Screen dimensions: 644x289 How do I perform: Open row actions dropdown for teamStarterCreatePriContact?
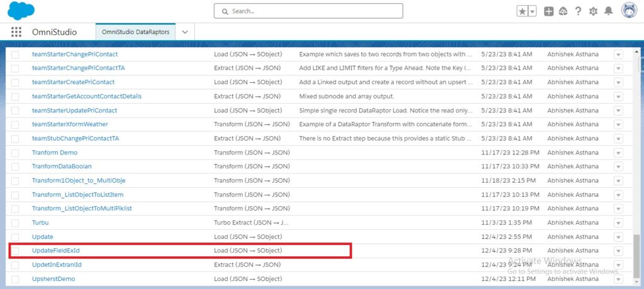pyautogui.click(x=619, y=82)
